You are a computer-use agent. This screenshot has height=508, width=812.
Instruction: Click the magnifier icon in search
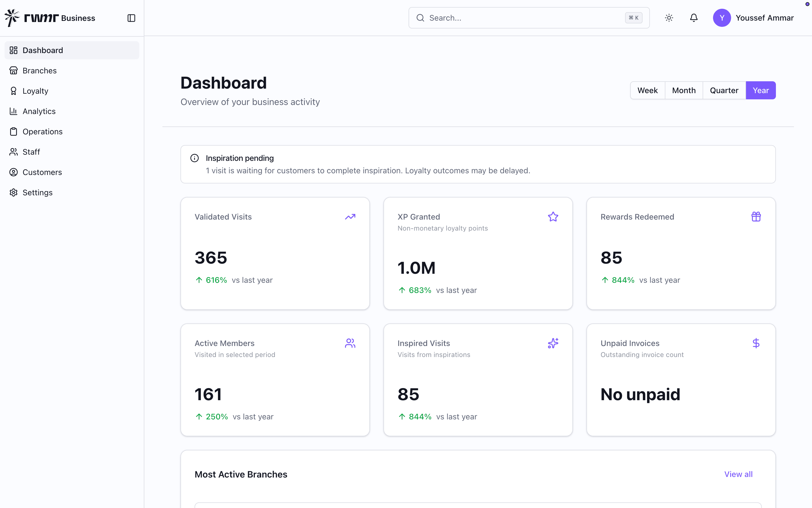click(420, 18)
